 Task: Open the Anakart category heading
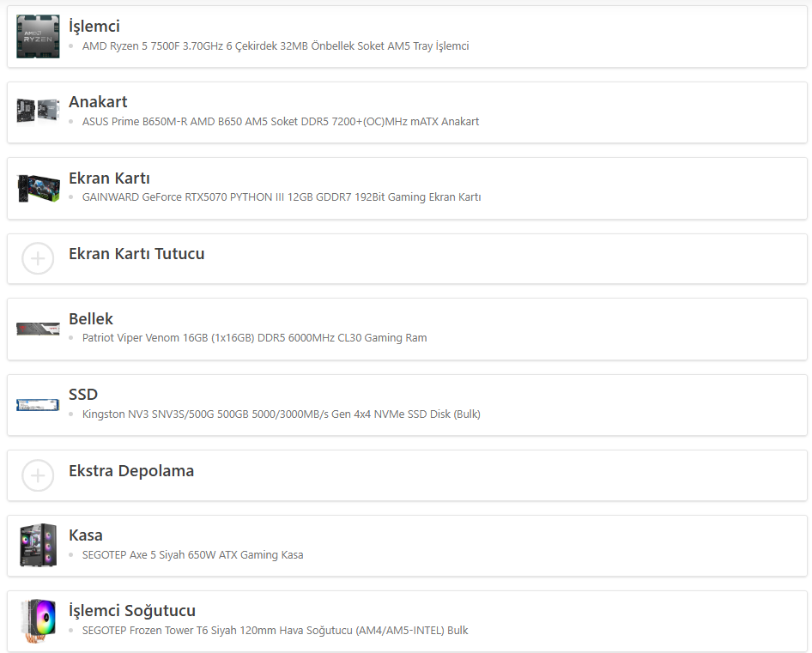(98, 101)
